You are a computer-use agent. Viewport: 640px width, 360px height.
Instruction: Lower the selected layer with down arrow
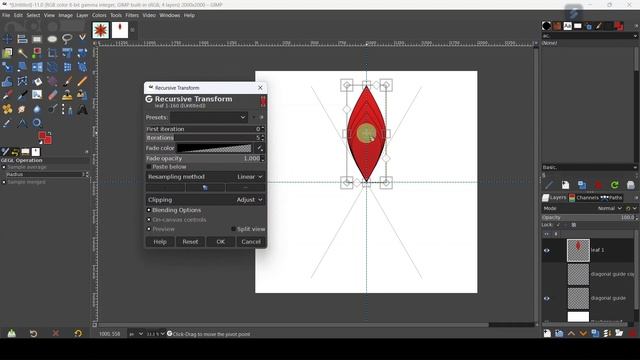[x=583, y=333]
